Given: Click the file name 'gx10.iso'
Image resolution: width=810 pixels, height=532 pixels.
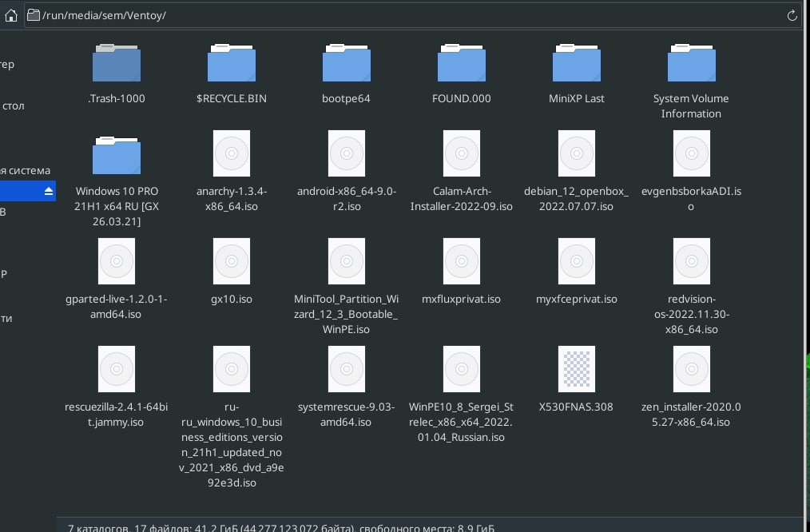Looking at the screenshot, I should [x=232, y=299].
